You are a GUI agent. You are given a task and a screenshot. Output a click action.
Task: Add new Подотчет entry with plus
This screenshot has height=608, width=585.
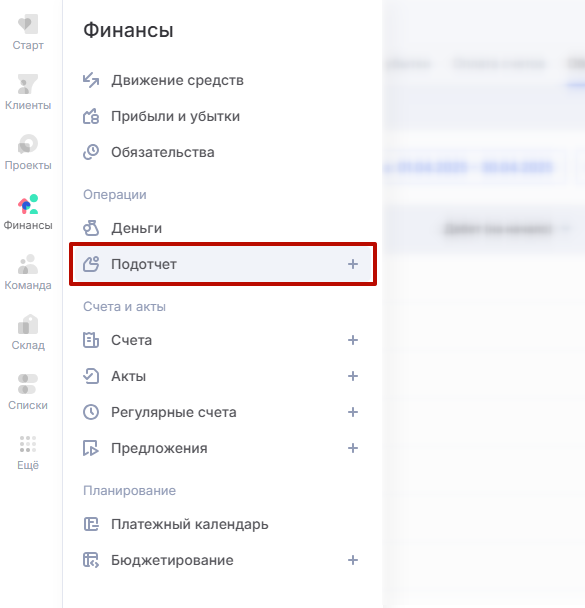click(353, 264)
